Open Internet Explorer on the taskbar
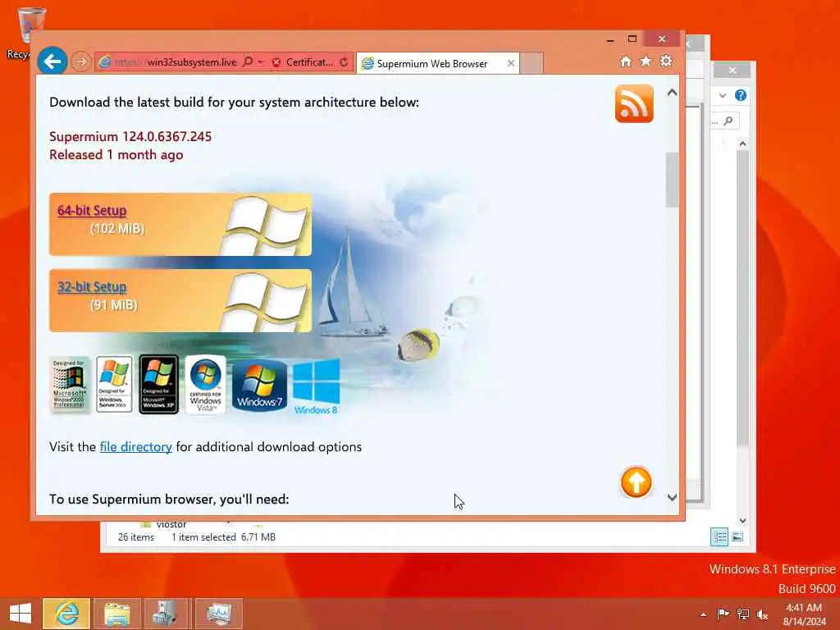840x630 pixels. pos(66,614)
